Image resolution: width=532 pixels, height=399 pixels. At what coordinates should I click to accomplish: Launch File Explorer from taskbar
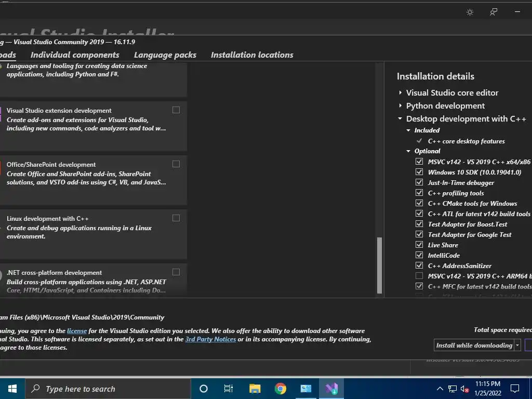[255, 389]
